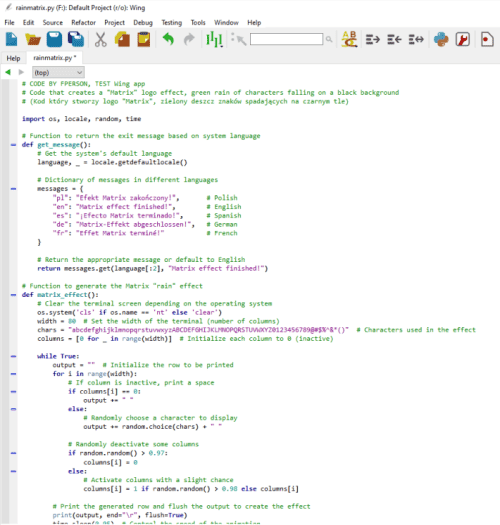Go back with the green left arrow
The height and width of the screenshot is (525, 500).
8,72
